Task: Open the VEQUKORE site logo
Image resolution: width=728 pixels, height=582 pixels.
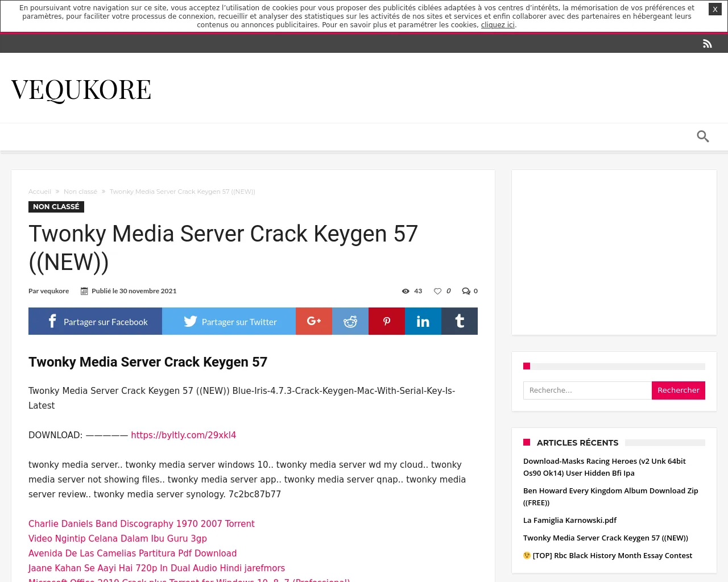Action: (81, 90)
